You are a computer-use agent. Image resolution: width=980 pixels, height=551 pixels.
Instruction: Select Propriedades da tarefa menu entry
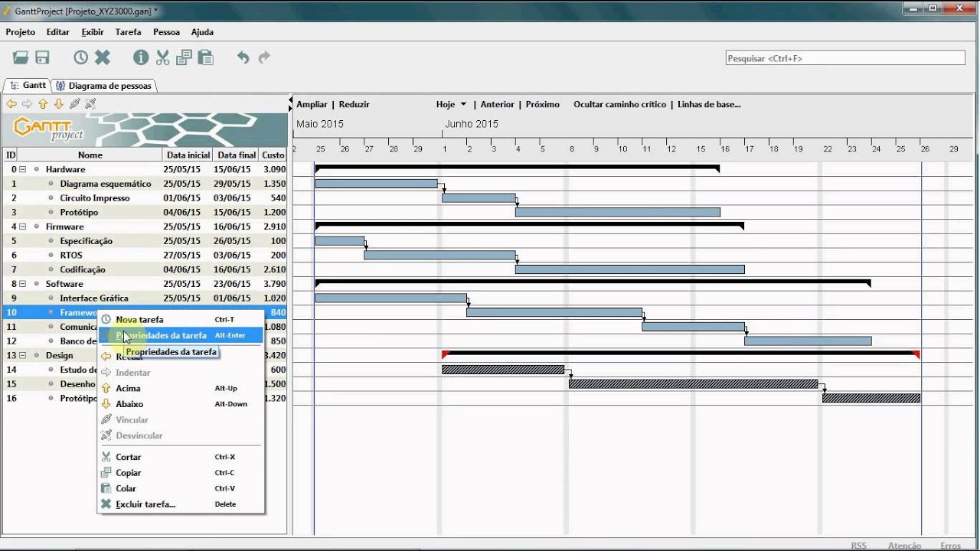(181, 335)
